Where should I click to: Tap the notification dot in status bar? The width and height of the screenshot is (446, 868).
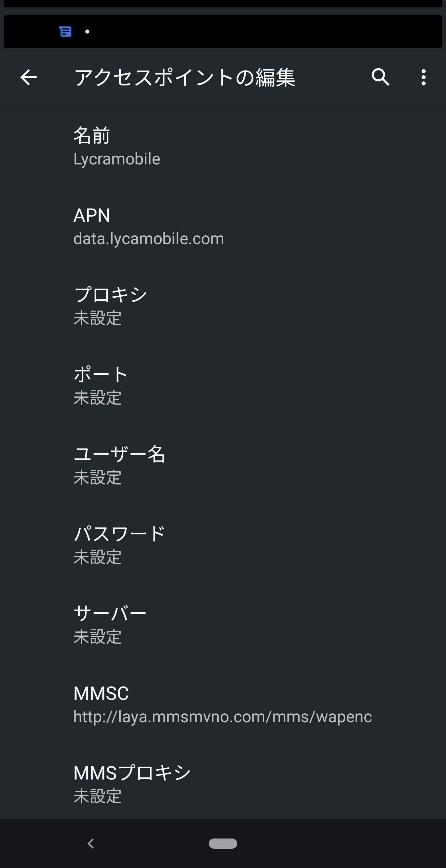point(87,32)
